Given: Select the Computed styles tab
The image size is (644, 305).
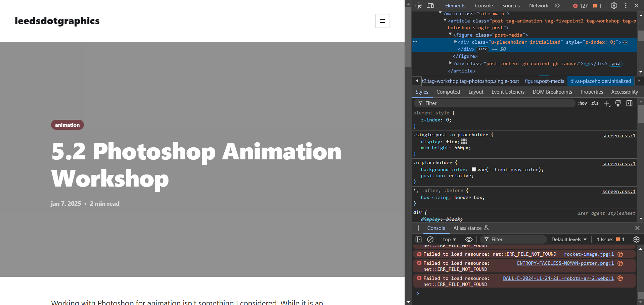Looking at the screenshot, I should click(448, 92).
